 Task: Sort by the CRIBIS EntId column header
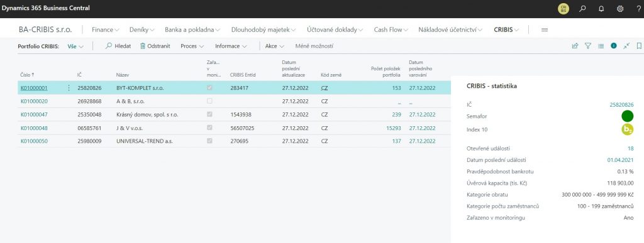[x=243, y=75]
